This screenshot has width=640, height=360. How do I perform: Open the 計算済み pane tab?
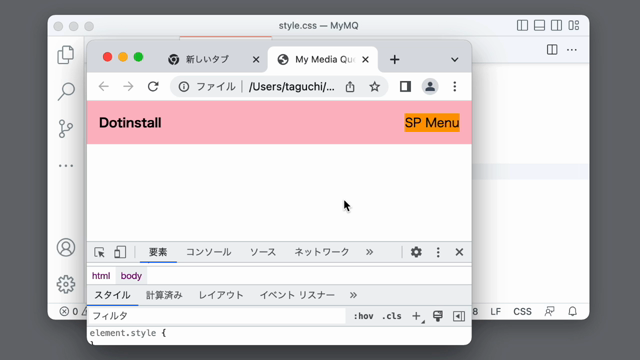point(164,295)
